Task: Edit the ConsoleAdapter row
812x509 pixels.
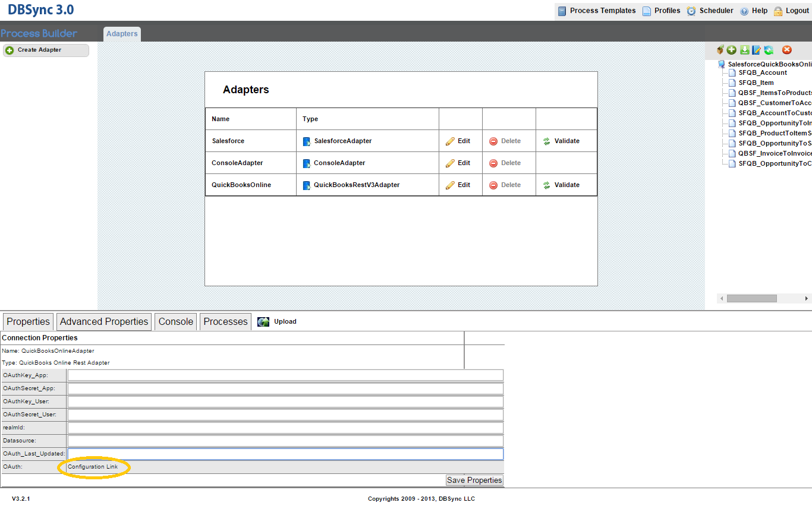Action: (x=458, y=163)
